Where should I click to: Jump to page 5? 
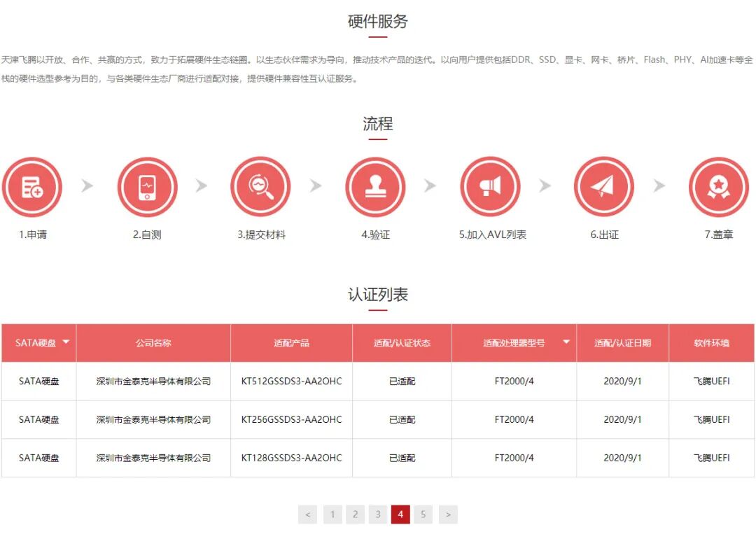pos(423,514)
